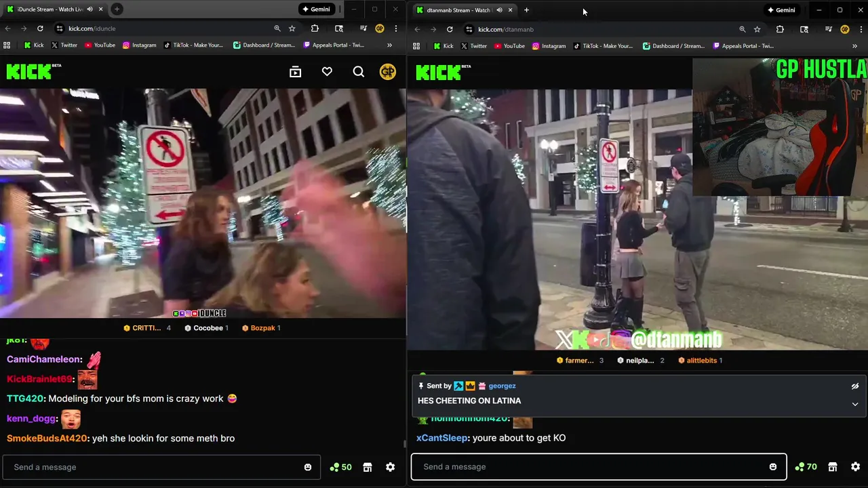Open the extensions puzzle icon in right window

point(780,29)
